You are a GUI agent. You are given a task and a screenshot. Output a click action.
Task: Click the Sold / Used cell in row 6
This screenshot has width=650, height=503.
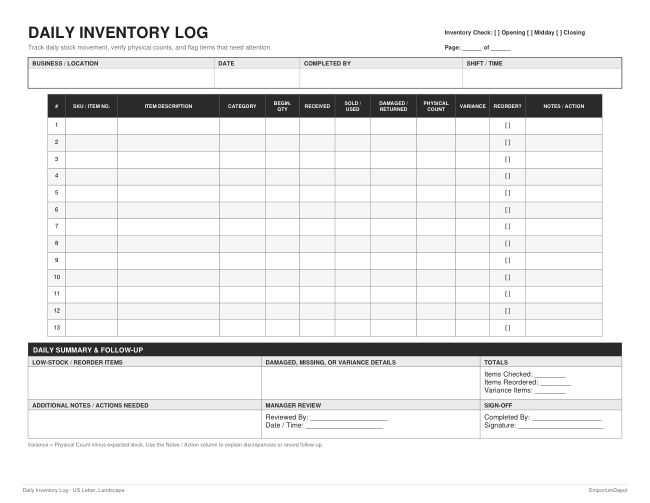click(x=352, y=210)
